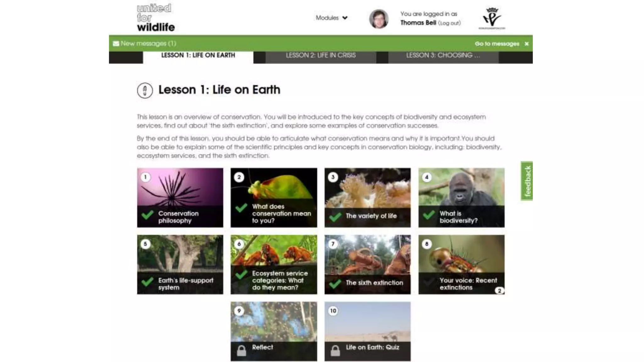Click the checkmark on The variety of life
The height and width of the screenshot is (362, 644).
point(335,217)
